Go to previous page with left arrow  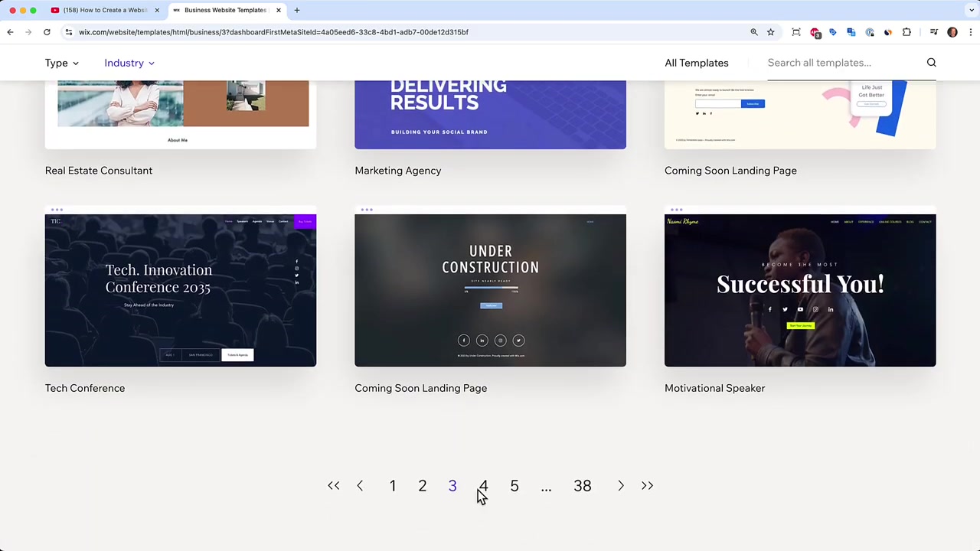click(x=360, y=486)
